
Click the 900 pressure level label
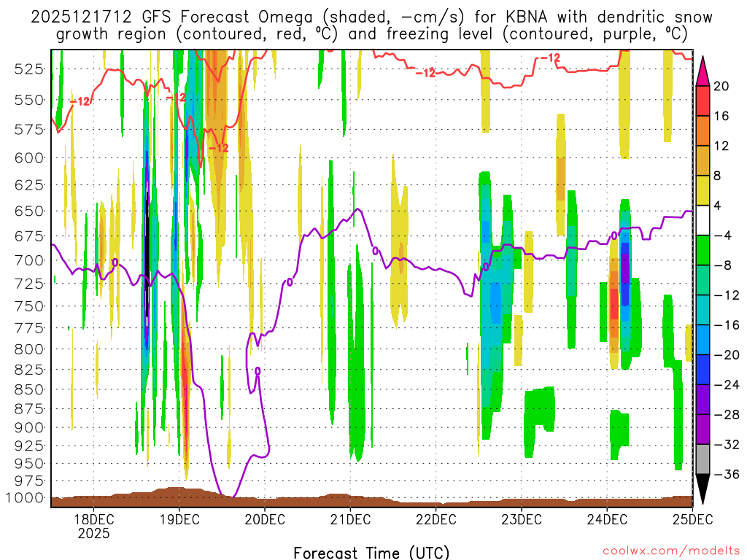[28, 427]
